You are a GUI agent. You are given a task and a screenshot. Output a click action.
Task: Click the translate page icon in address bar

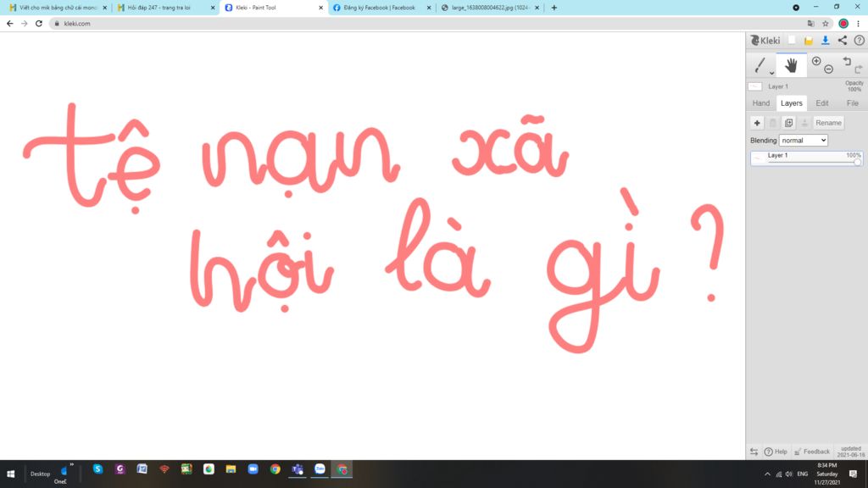click(811, 23)
